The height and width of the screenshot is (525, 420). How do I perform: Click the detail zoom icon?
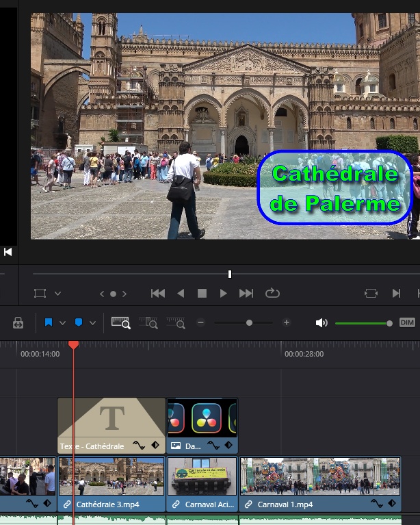(x=148, y=322)
